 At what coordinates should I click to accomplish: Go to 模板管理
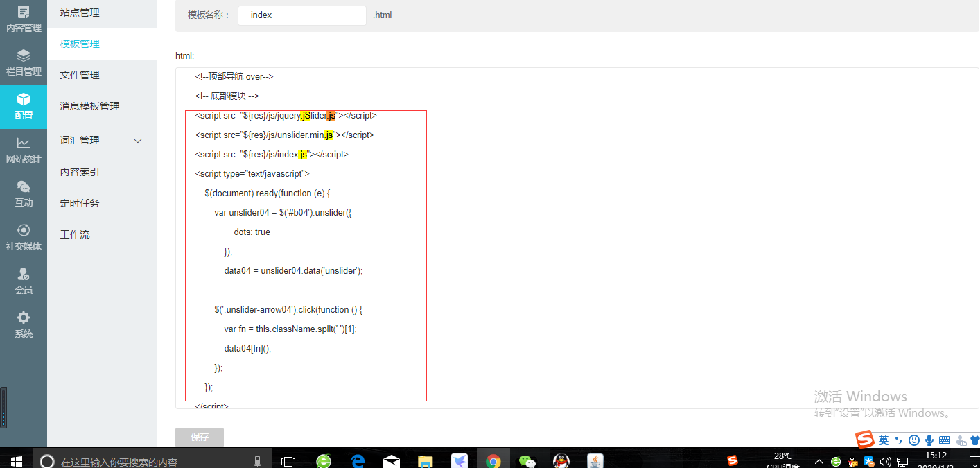click(80, 44)
